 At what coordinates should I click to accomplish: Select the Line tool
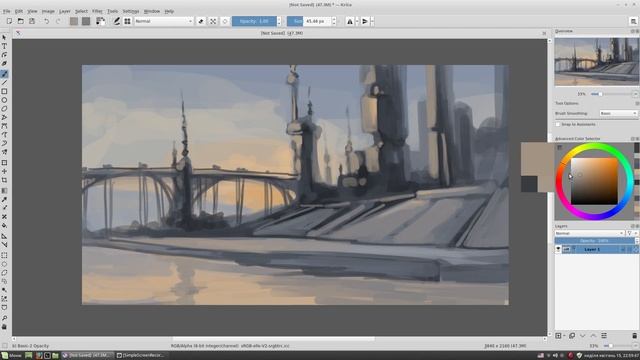pyautogui.click(x=4, y=82)
